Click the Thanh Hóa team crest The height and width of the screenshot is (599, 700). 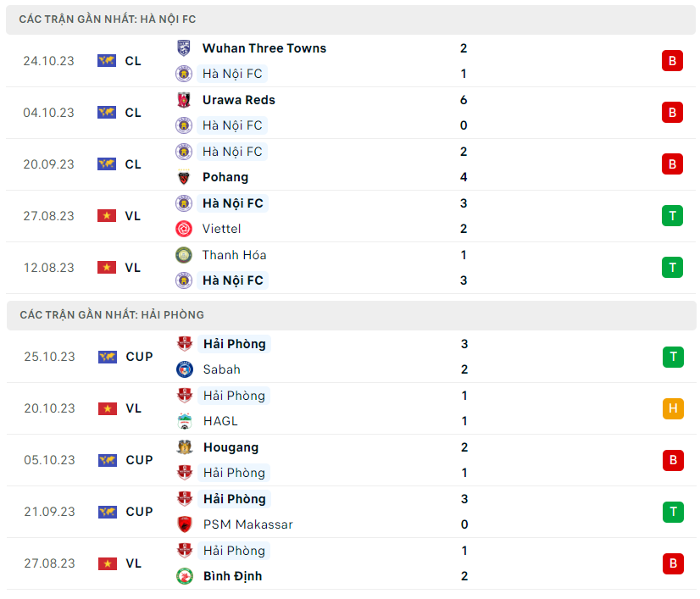click(x=184, y=255)
